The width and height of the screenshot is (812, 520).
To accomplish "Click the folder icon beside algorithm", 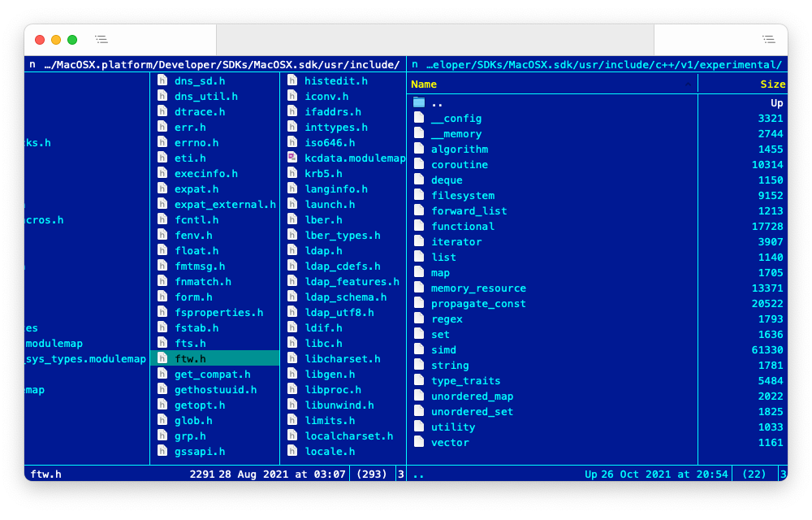I will [x=418, y=149].
